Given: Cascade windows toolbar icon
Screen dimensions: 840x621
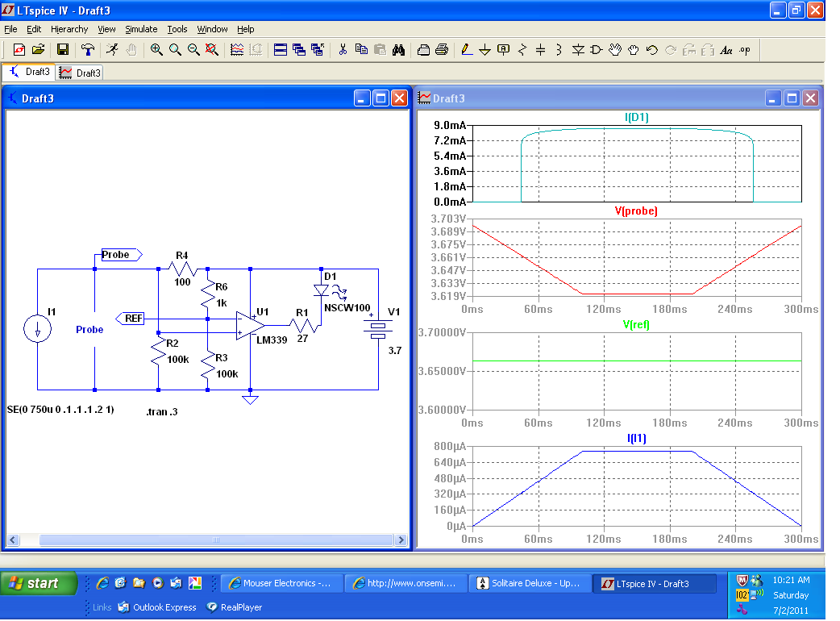Looking at the screenshot, I should pos(299,50).
